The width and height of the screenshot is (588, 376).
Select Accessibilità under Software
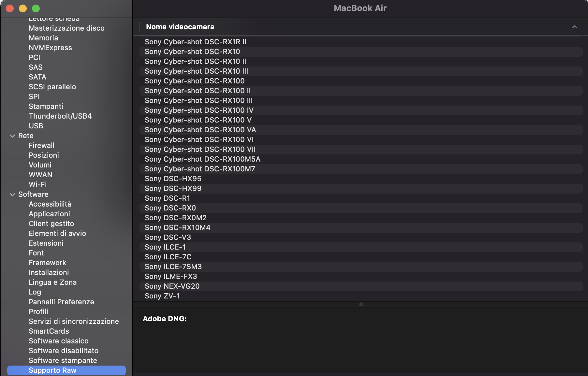[x=50, y=204]
